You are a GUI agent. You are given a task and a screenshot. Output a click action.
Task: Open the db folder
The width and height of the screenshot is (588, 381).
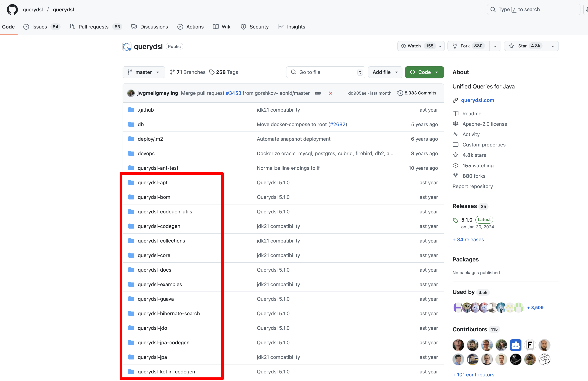[141, 124]
